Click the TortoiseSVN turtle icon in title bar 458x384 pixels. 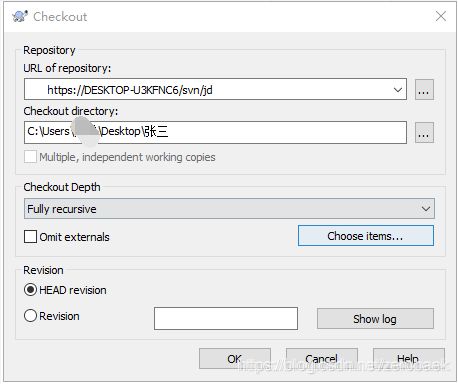(20, 16)
